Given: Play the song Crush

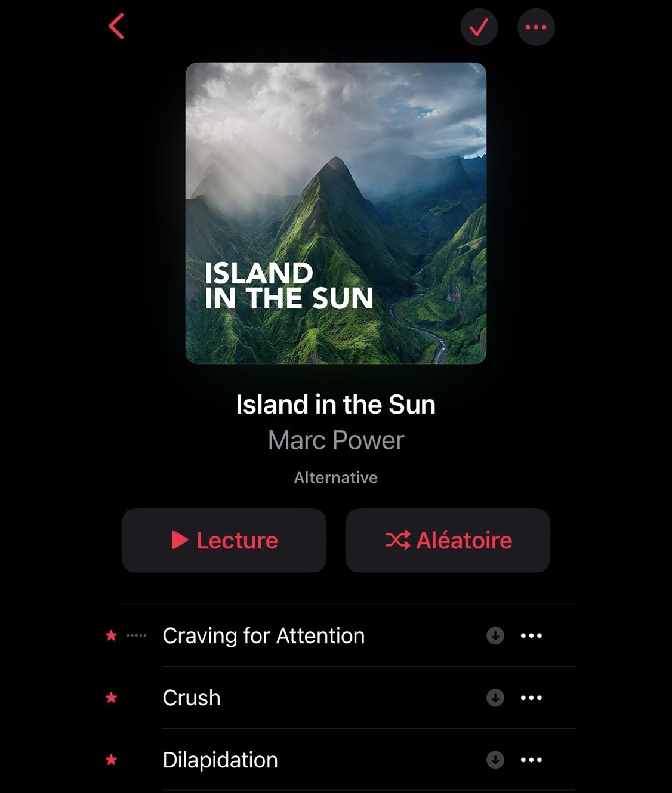Looking at the screenshot, I should click(192, 698).
